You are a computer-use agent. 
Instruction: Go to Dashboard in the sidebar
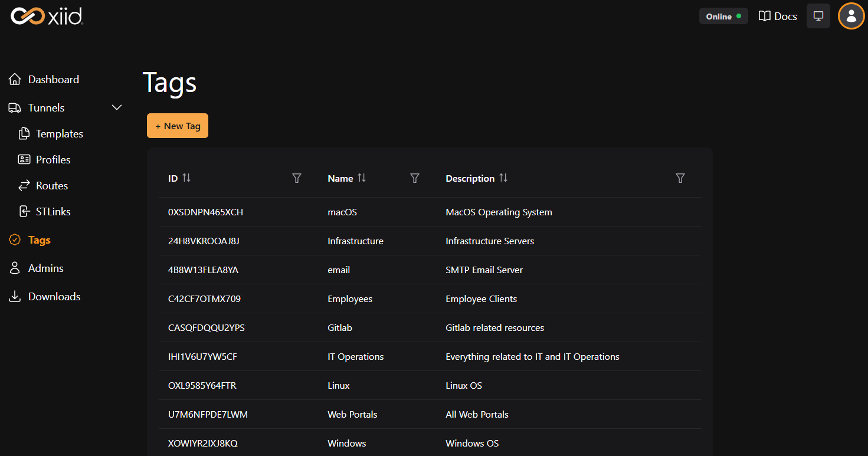[53, 80]
